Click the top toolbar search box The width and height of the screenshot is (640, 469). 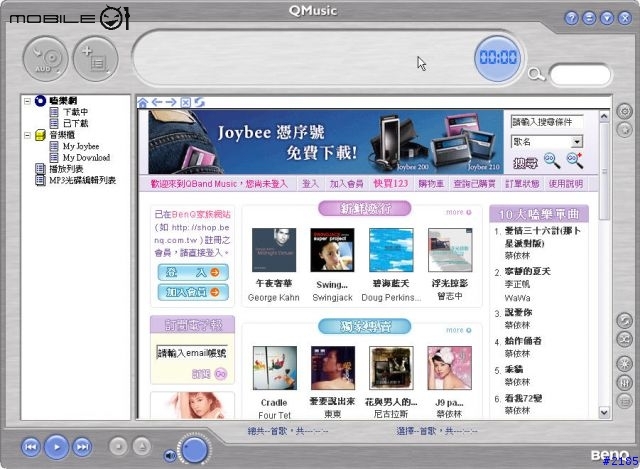pos(580,75)
